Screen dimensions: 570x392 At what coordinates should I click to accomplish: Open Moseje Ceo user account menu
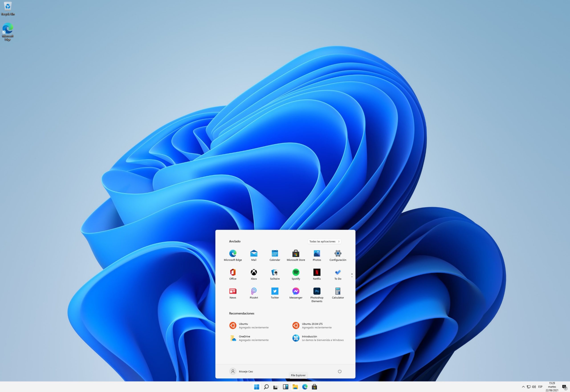241,371
